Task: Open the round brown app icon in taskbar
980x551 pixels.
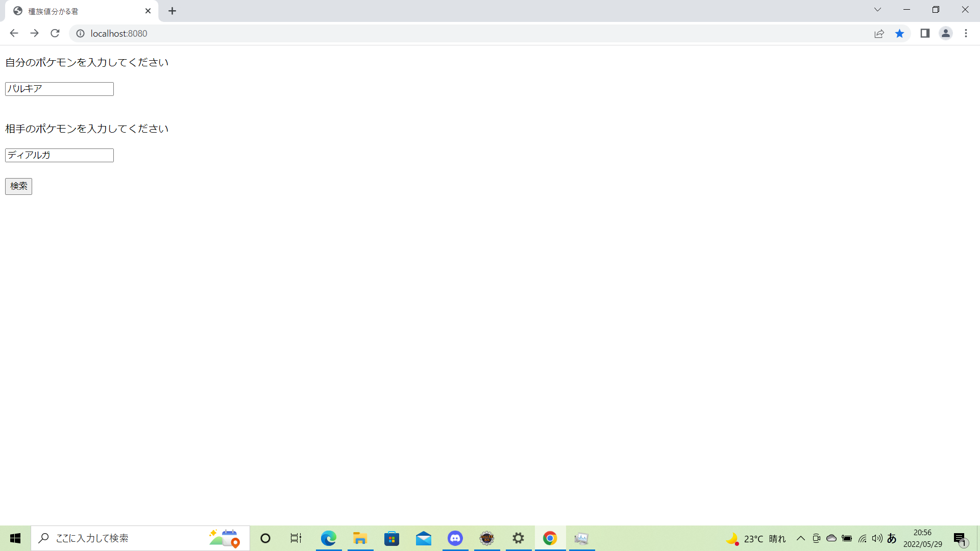Action: tap(487, 538)
